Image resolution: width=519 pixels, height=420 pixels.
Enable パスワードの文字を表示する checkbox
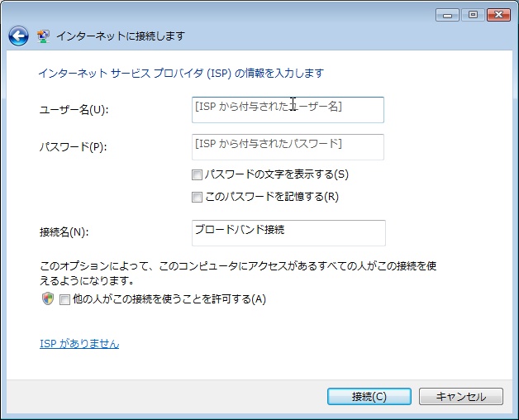[x=197, y=174]
